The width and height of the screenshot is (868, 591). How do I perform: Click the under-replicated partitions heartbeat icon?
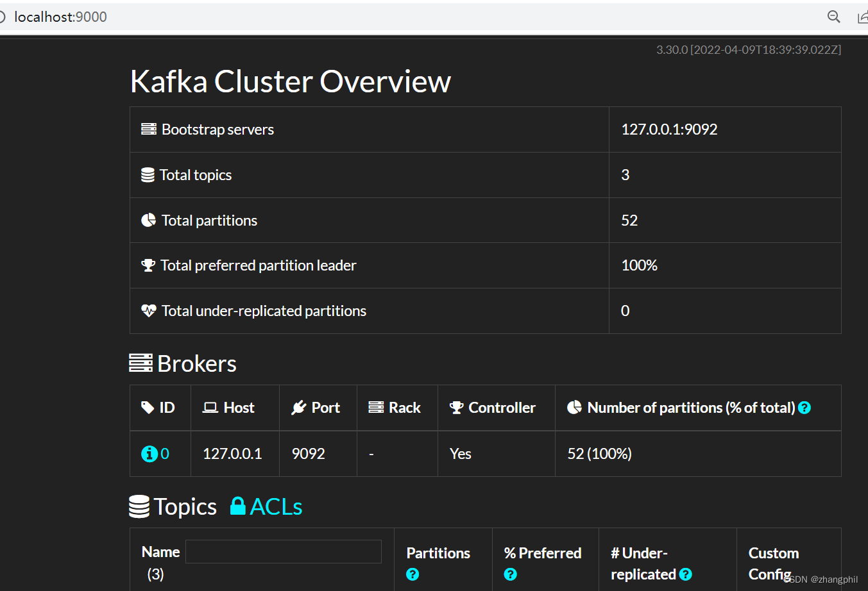pyautogui.click(x=149, y=311)
